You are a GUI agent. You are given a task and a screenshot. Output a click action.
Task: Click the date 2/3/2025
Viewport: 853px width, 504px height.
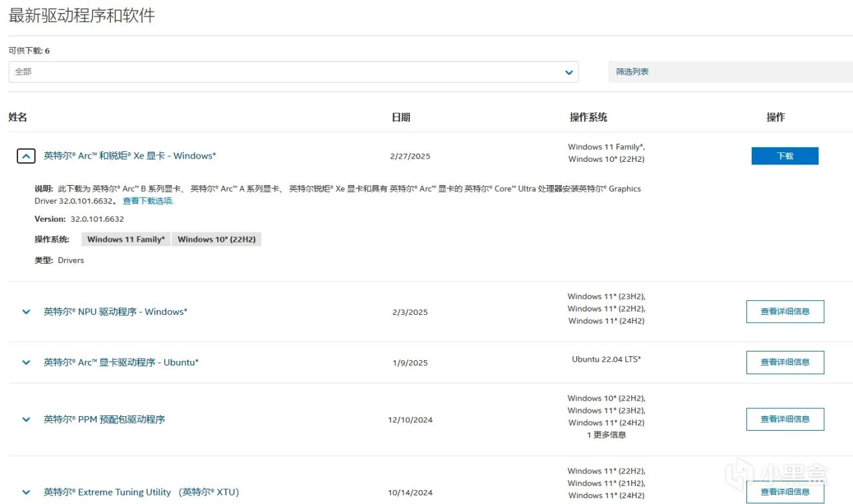411,312
